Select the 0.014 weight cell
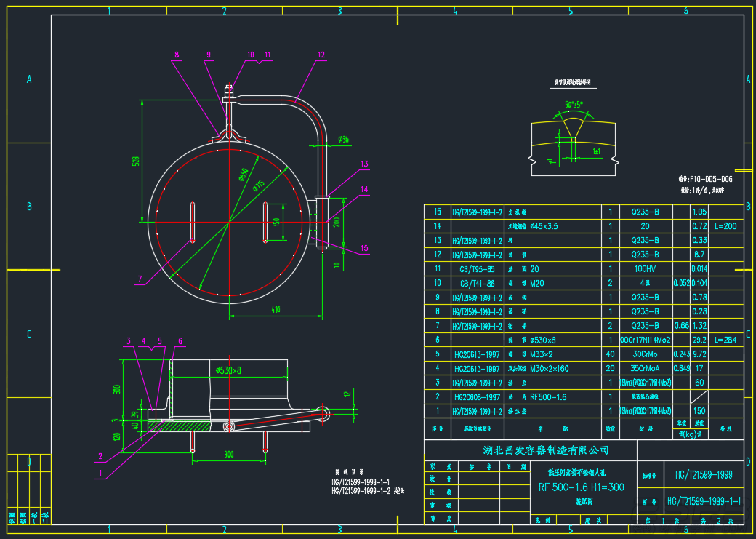The image size is (756, 539). coord(699,269)
